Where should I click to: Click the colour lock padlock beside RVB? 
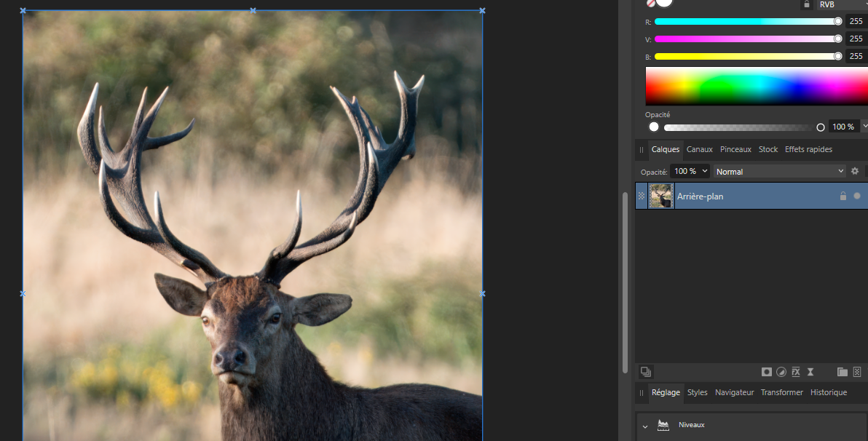[x=807, y=4]
